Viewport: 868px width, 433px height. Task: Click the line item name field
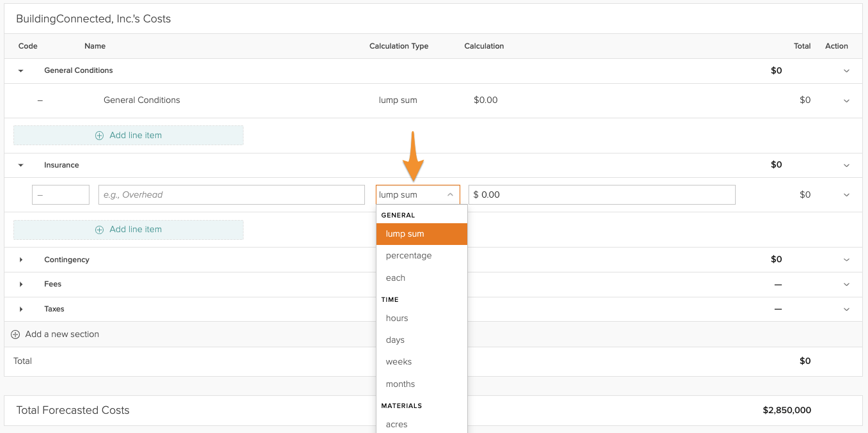click(x=231, y=195)
